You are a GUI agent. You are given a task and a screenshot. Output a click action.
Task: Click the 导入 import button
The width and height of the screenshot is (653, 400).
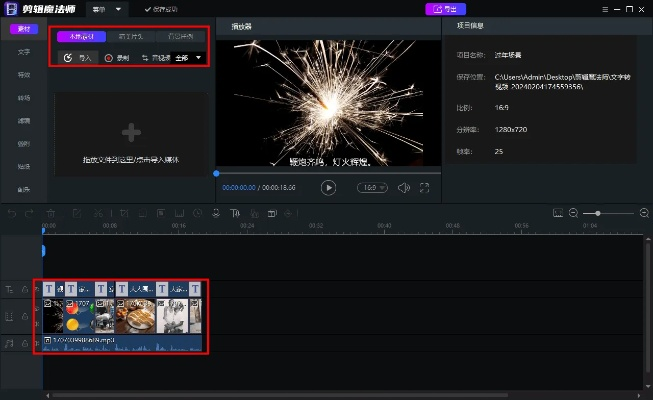[78, 58]
